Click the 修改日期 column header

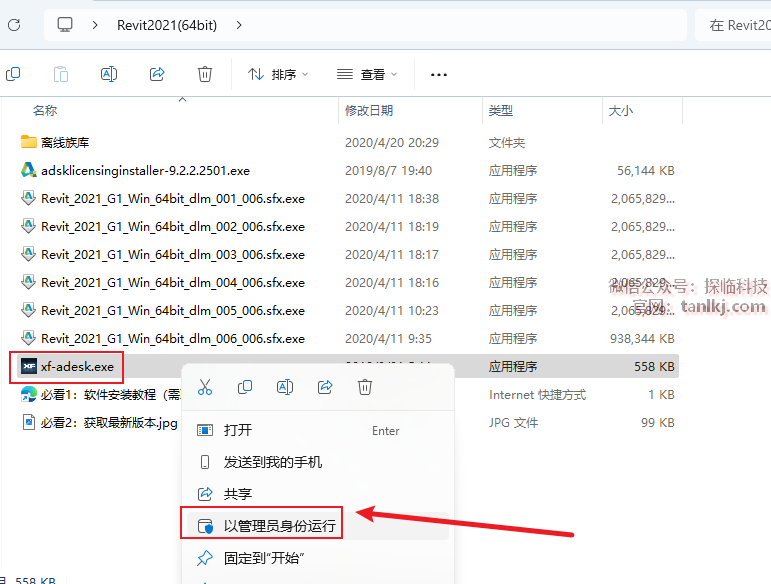(x=369, y=110)
